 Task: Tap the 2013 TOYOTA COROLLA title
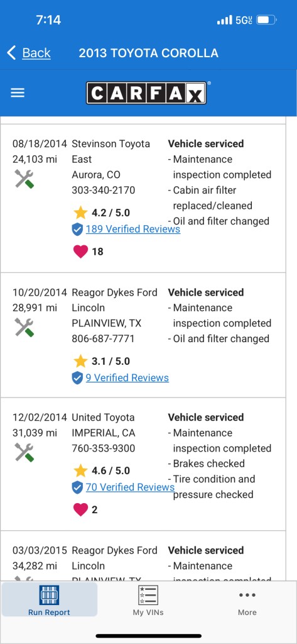(148, 53)
